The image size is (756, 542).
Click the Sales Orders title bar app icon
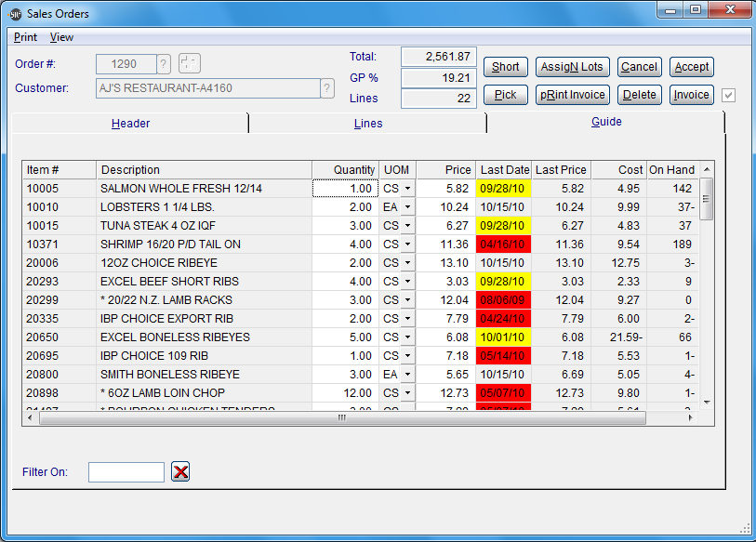pyautogui.click(x=14, y=14)
